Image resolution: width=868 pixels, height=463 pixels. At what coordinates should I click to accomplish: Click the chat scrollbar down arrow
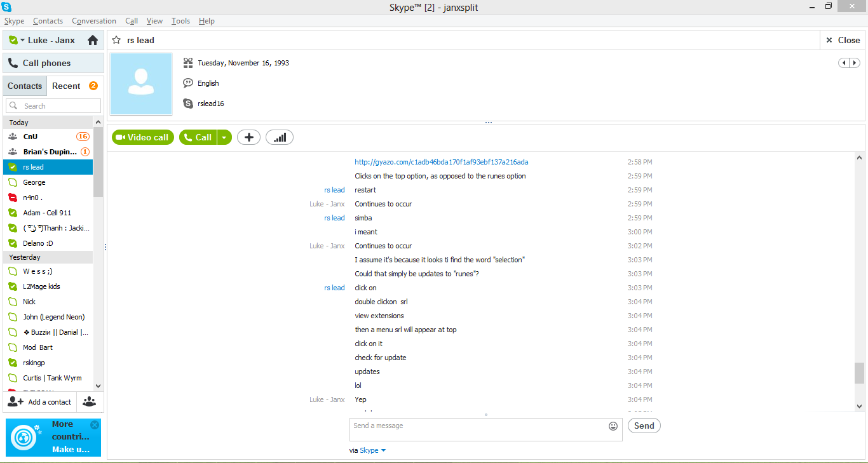(x=859, y=406)
